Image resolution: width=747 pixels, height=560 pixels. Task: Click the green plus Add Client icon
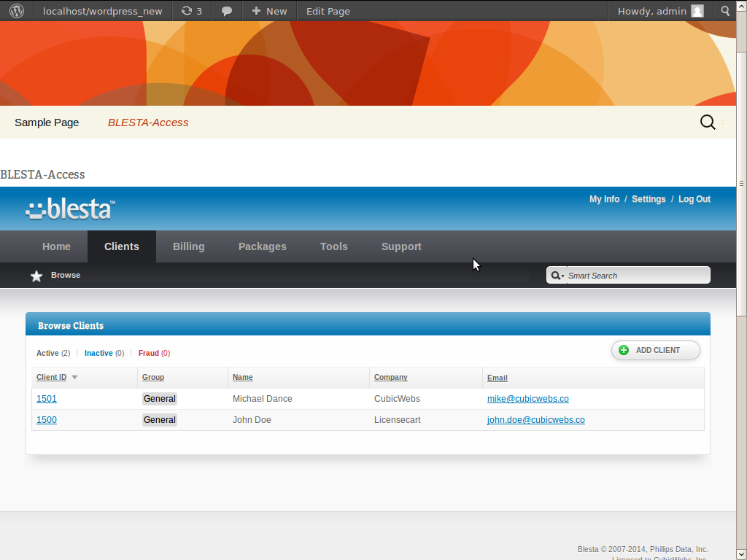(x=623, y=350)
